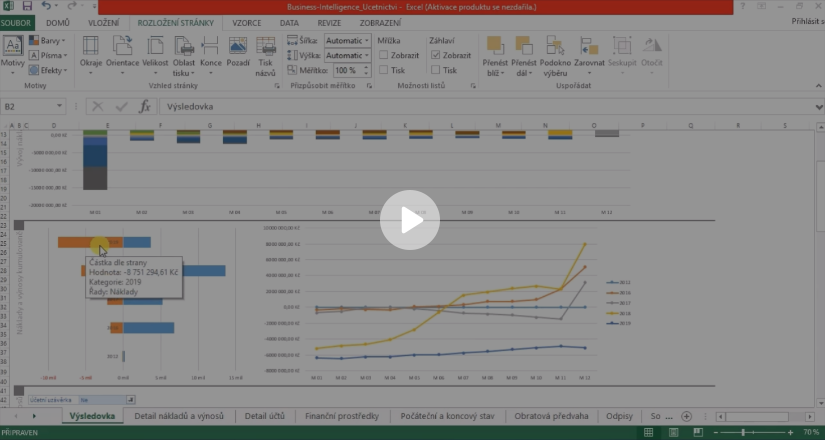Open the Zarovnat align menu
Screen dimensions: 825x440
pos(589,56)
